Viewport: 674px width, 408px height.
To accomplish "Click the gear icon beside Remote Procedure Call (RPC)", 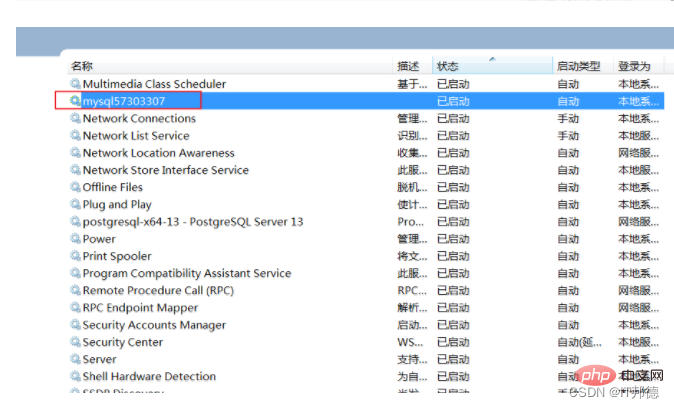I will point(75,290).
